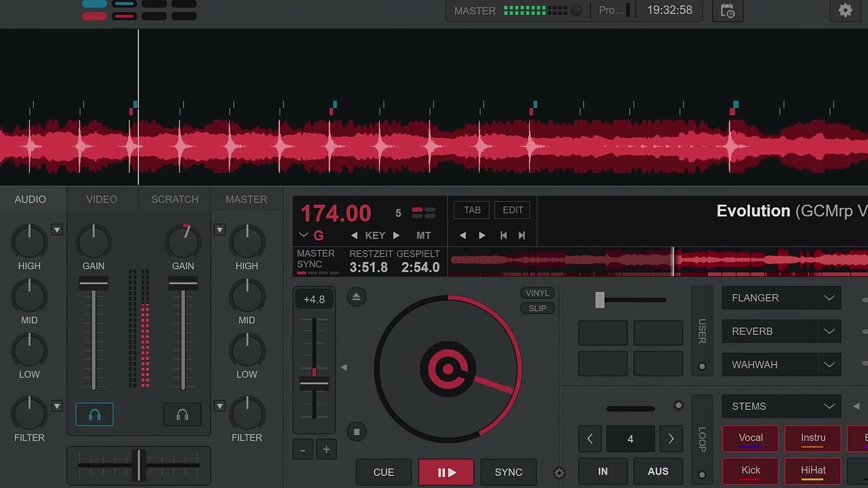Open the STEMS pad mode dropdown
This screenshot has width=868, height=488.
(782, 407)
